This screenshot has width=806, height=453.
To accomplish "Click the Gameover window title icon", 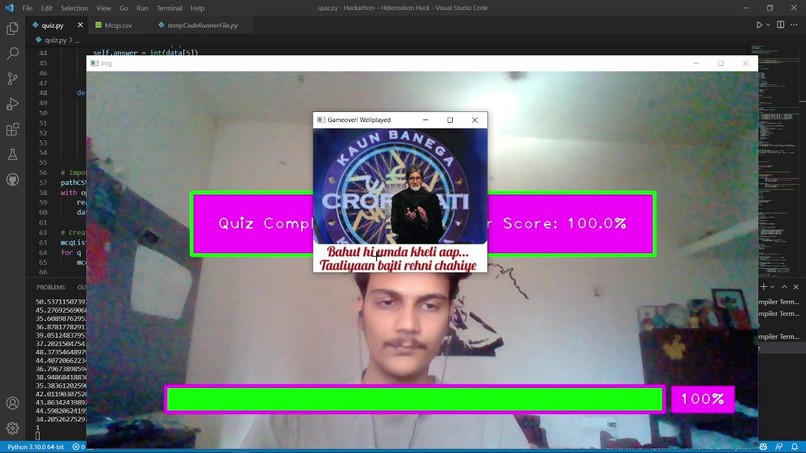I will [x=321, y=120].
